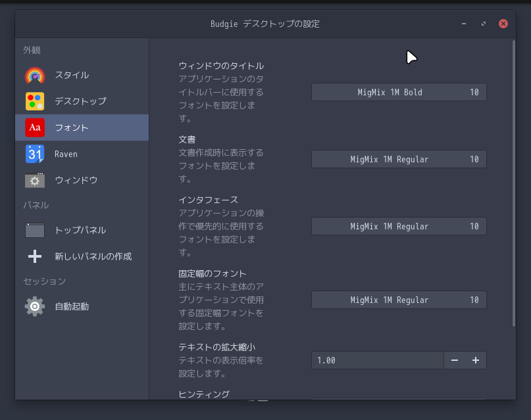
Task: Click the トップパネル panel icon
Action: 35,230
